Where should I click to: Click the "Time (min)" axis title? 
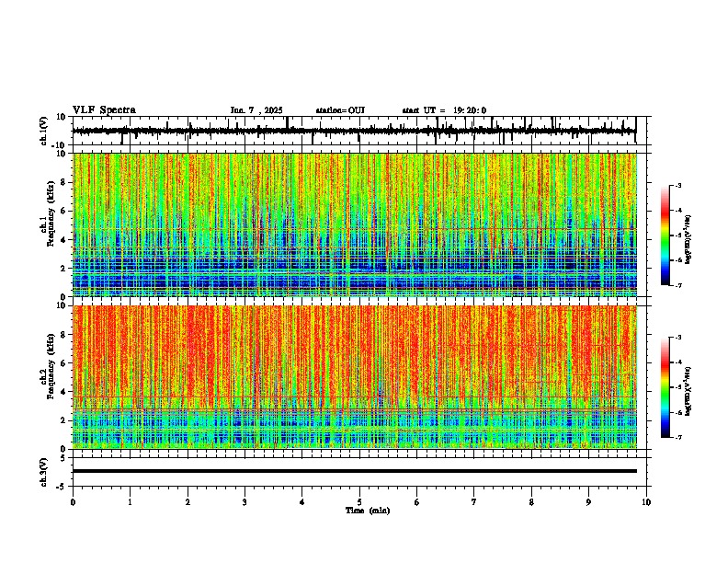coord(368,511)
